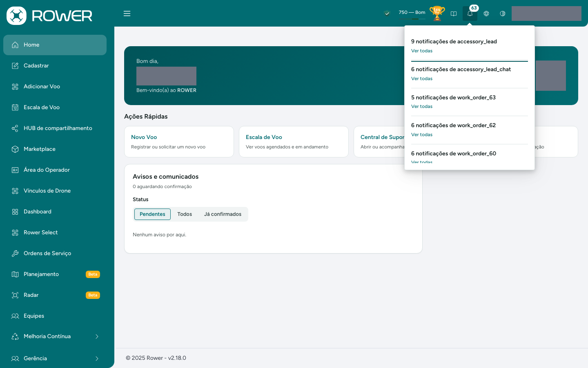
Task: Close notifications via the bell icon
Action: 470,13
